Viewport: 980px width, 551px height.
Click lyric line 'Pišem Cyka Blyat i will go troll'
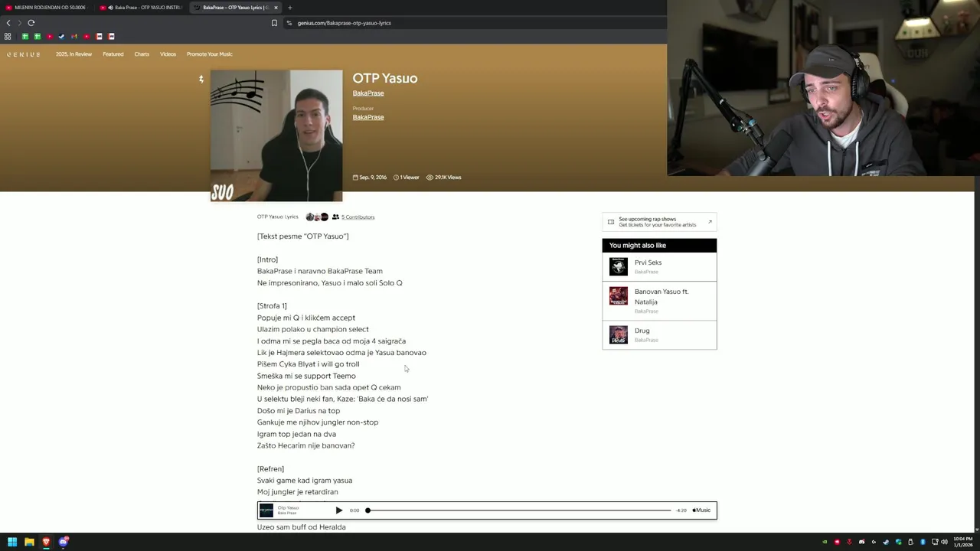click(308, 364)
